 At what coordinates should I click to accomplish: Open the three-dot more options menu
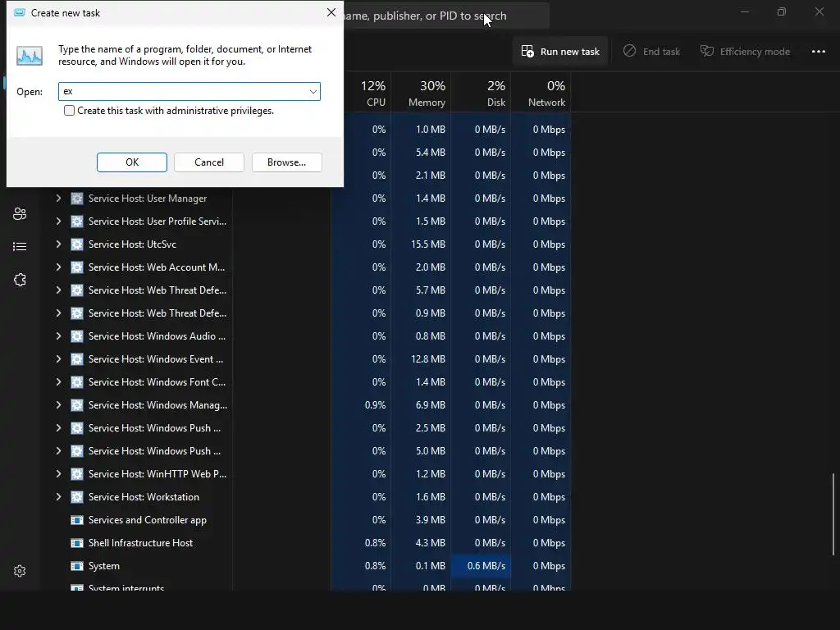pyautogui.click(x=819, y=52)
